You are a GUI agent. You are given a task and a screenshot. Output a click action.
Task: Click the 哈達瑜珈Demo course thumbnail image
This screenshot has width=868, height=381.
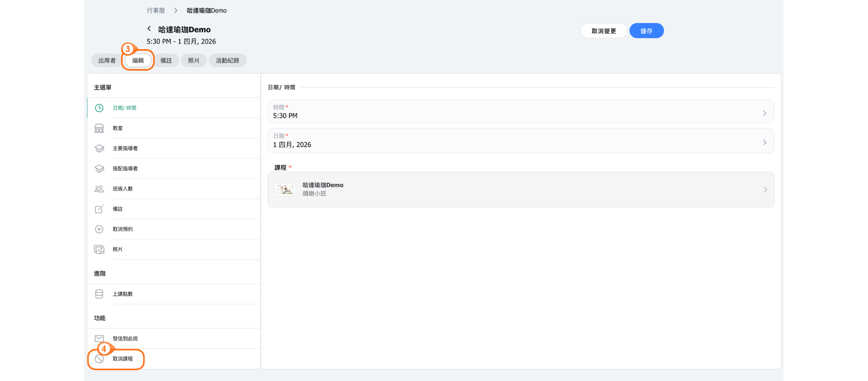(x=285, y=189)
